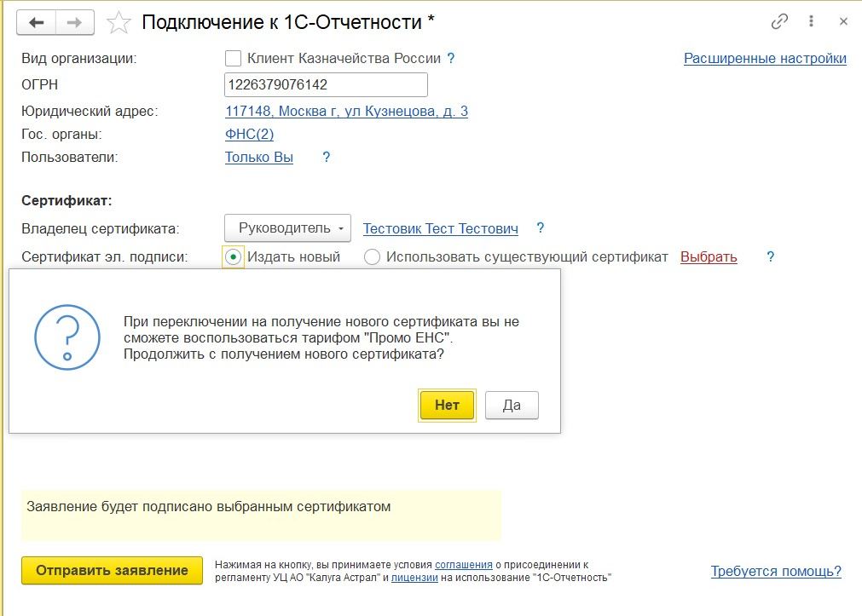The width and height of the screenshot is (862, 616).
Task: Click help icon next to Только Вы
Action: click(x=326, y=158)
